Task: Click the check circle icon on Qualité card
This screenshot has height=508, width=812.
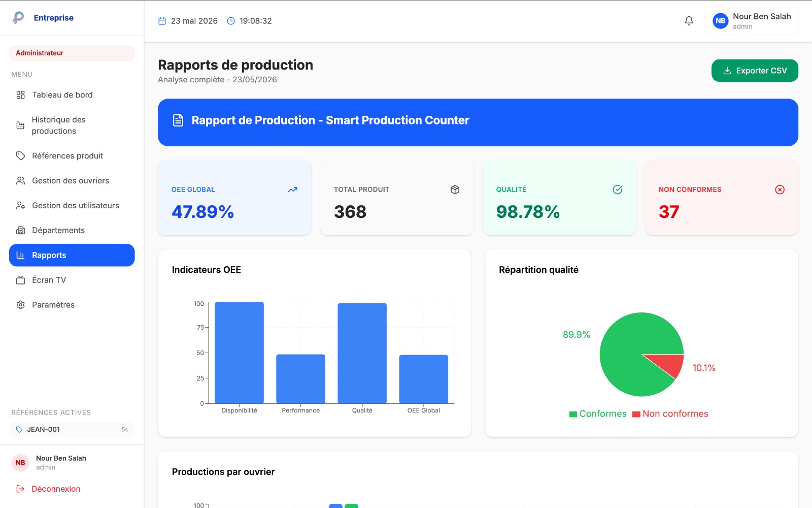Action: click(x=618, y=189)
